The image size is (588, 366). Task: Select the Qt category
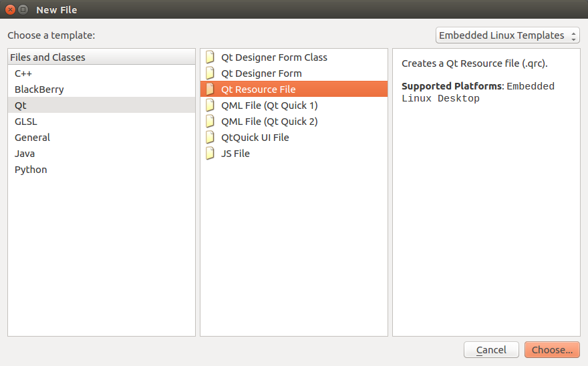(x=102, y=106)
